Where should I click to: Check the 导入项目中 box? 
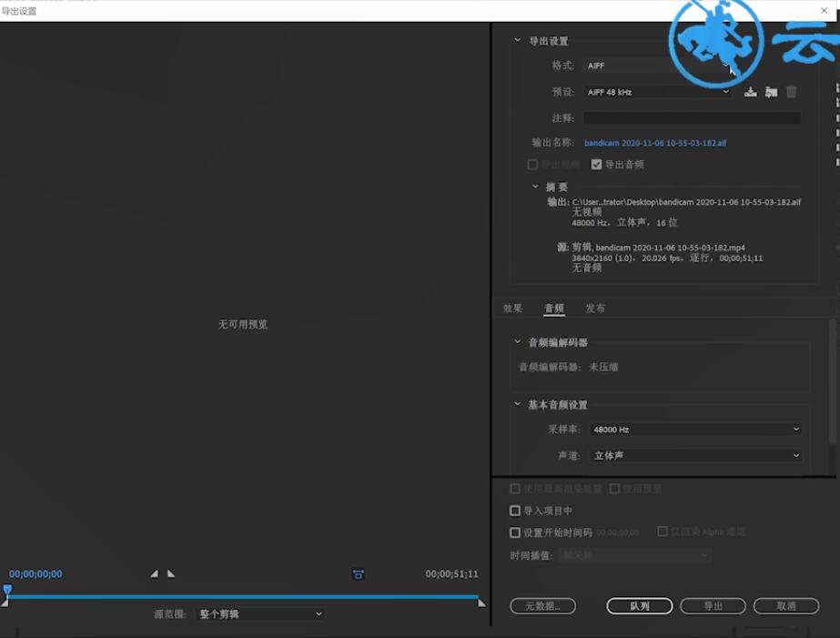coord(515,511)
